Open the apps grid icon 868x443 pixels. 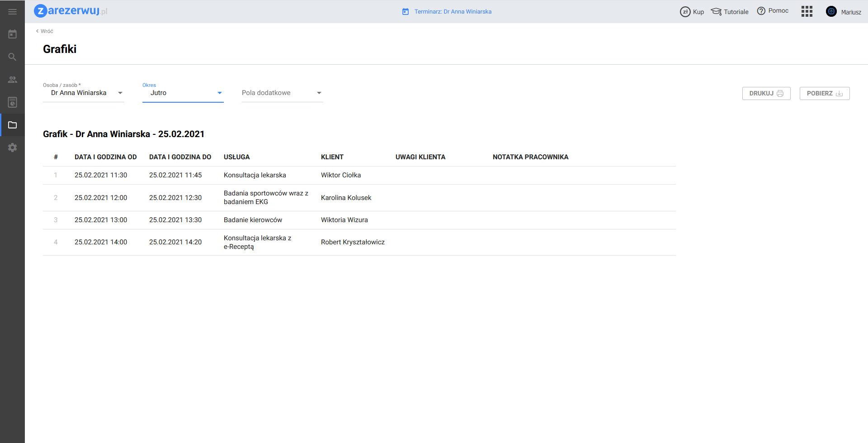pos(807,12)
